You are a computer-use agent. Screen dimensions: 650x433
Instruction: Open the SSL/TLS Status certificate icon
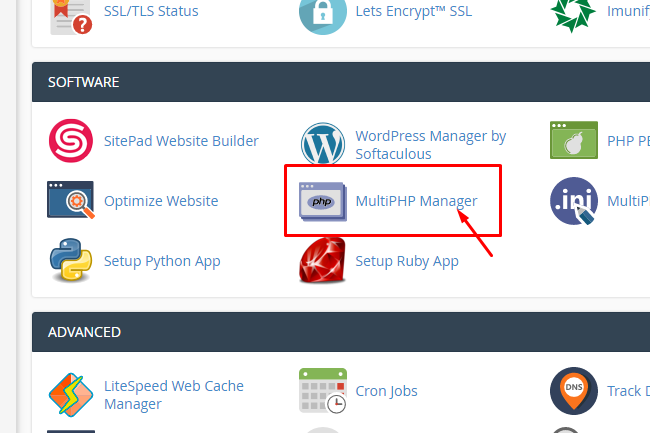71,17
